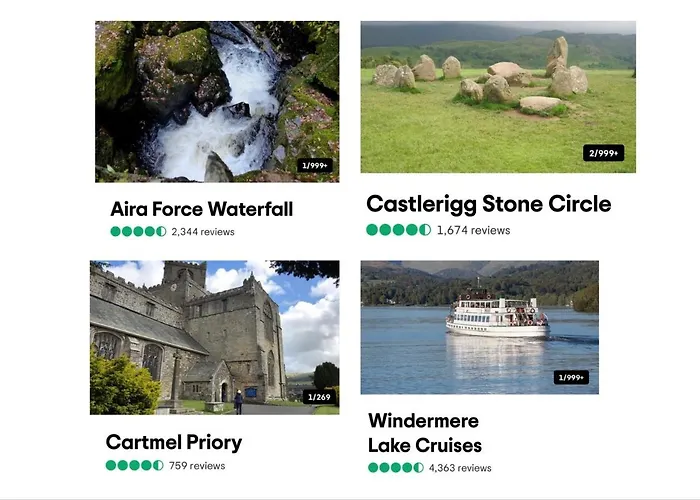Click the Castlerigg Stone Circle title

coord(488,204)
